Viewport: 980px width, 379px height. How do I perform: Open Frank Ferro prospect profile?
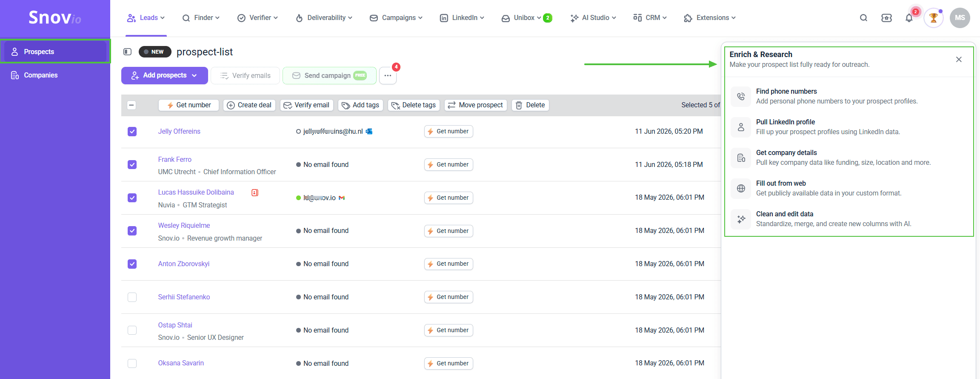click(175, 160)
